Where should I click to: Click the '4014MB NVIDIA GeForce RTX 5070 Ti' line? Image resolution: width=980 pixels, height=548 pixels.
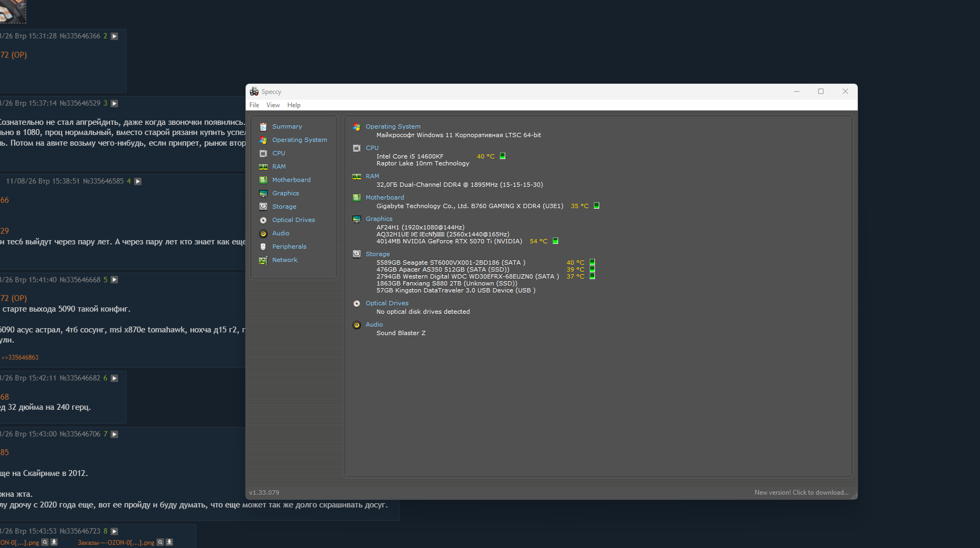449,241
